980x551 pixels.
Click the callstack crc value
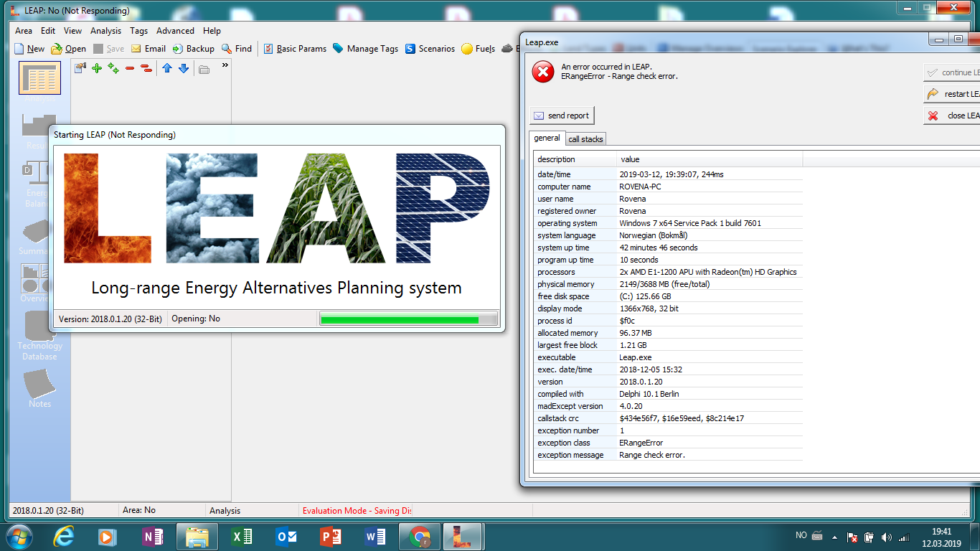[x=682, y=418]
